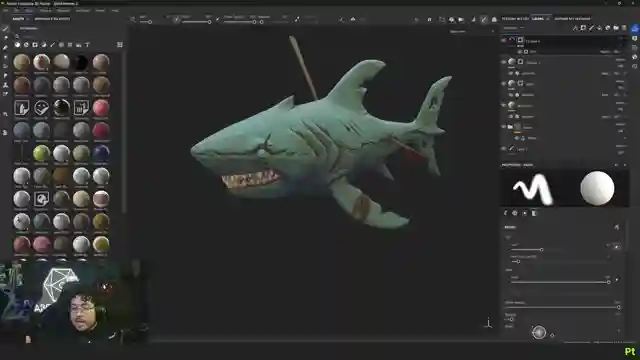Toggle eye of the third layer from top
This screenshot has height=360, width=640.
[504, 84]
